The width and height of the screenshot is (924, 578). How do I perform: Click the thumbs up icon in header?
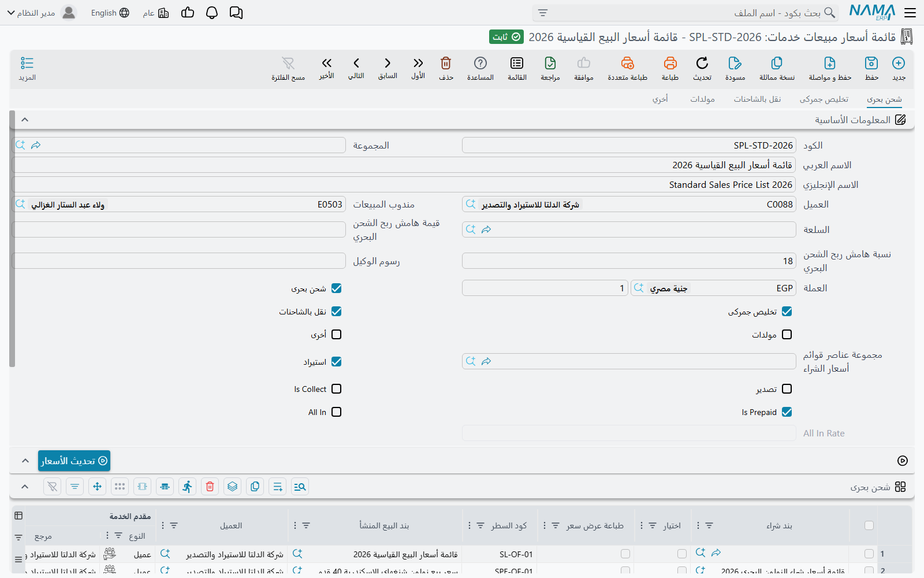click(188, 13)
